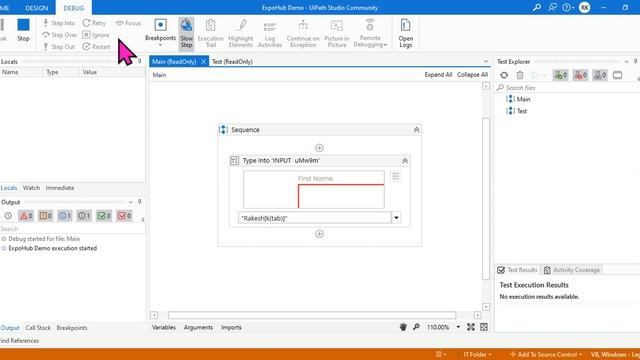Viewport: 640px width, 360px height.
Task: Switch to Watch panel tab
Action: pos(31,188)
